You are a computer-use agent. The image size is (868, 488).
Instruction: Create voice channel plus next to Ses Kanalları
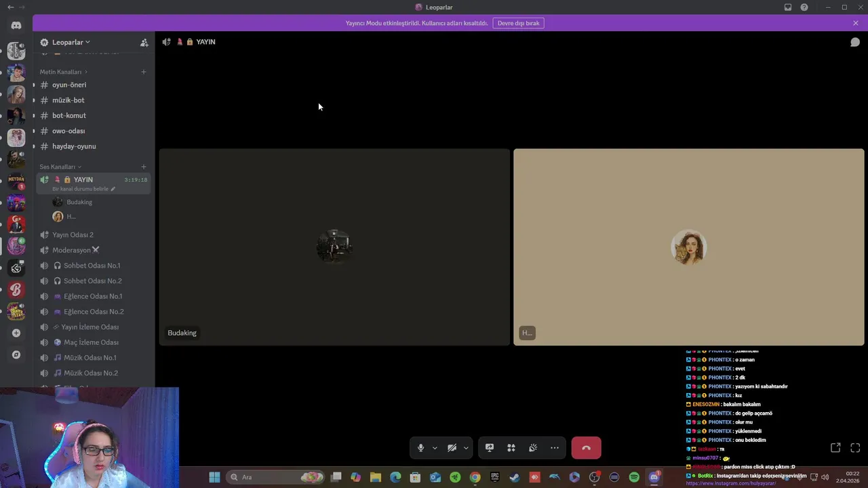coord(143,167)
